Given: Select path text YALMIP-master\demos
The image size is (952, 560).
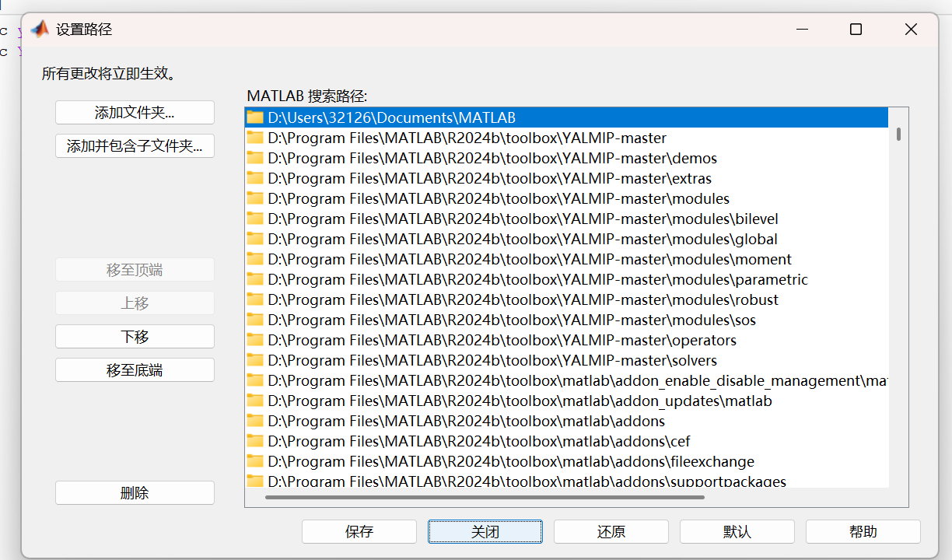Looking at the screenshot, I should tap(492, 158).
